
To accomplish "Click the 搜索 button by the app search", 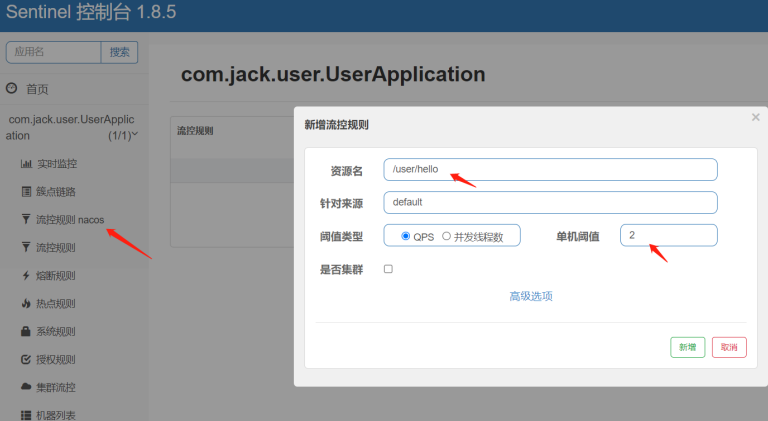I will click(119, 52).
